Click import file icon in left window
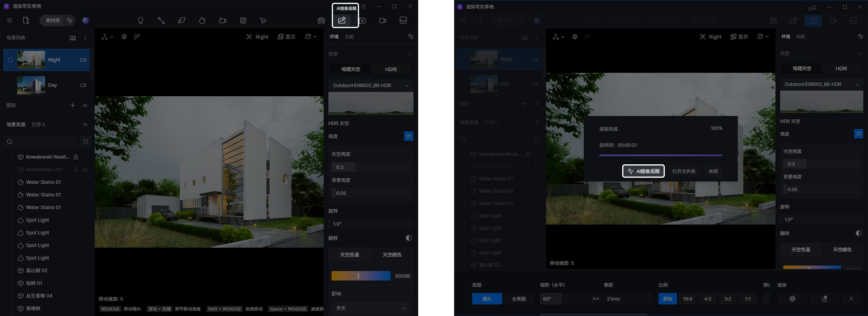This screenshot has height=316, width=868. pyautogui.click(x=26, y=21)
